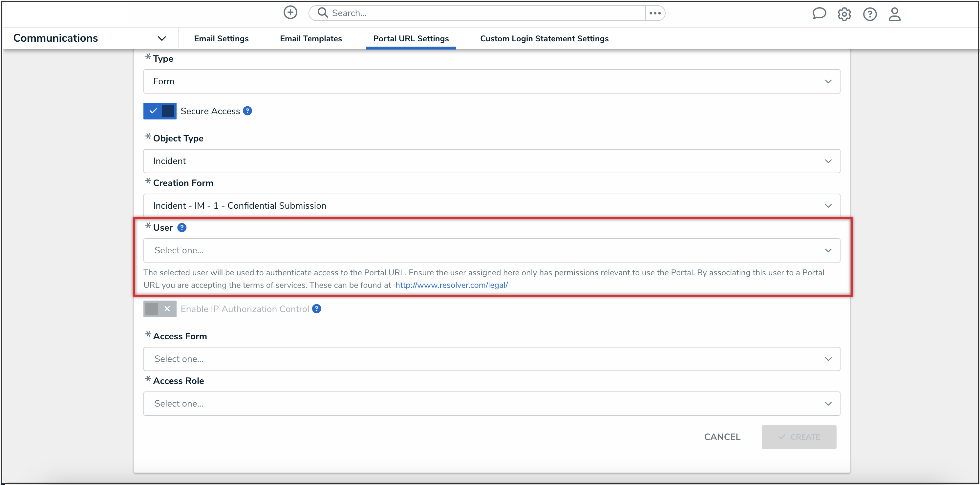980x485 pixels.
Task: Click IP Authorization Control help icon
Action: (x=316, y=309)
